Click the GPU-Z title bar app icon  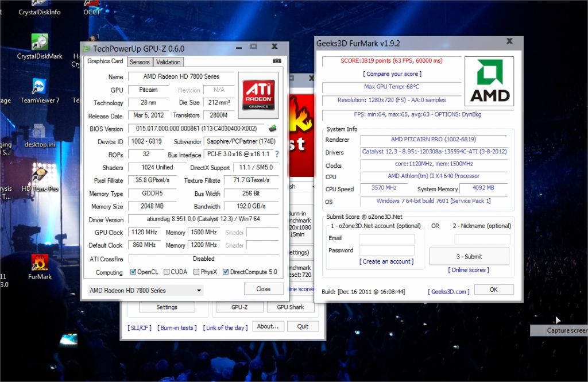click(x=87, y=48)
